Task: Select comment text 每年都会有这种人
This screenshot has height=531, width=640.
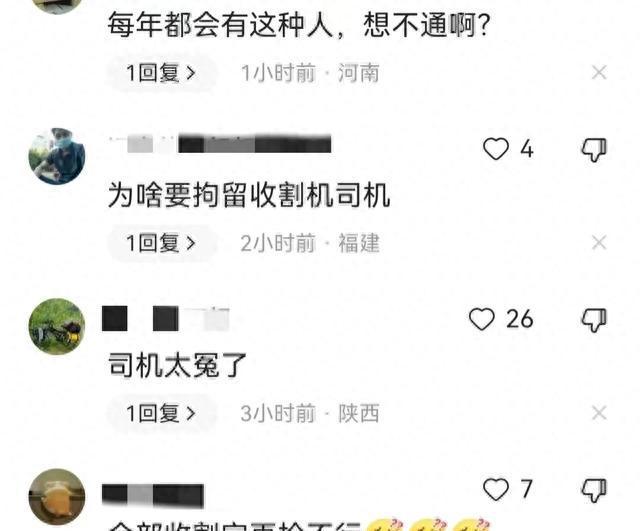Action: pyautogui.click(x=221, y=25)
